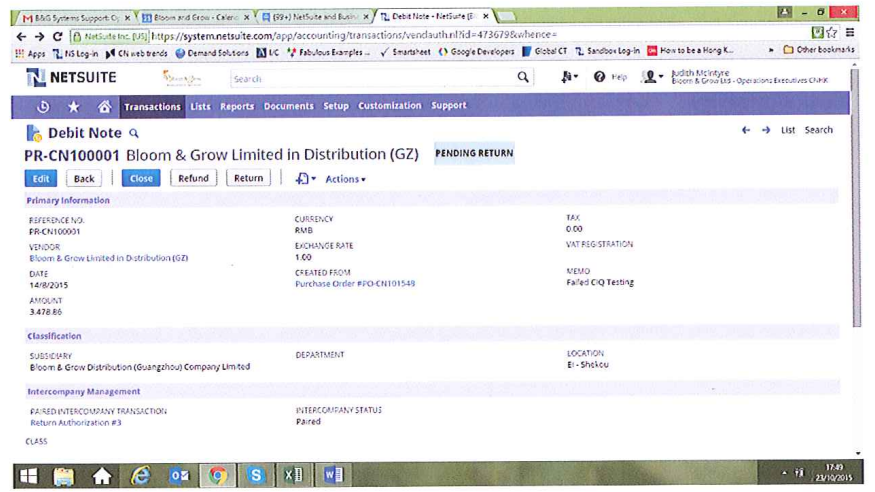Open the Documents menu

pos(289,106)
